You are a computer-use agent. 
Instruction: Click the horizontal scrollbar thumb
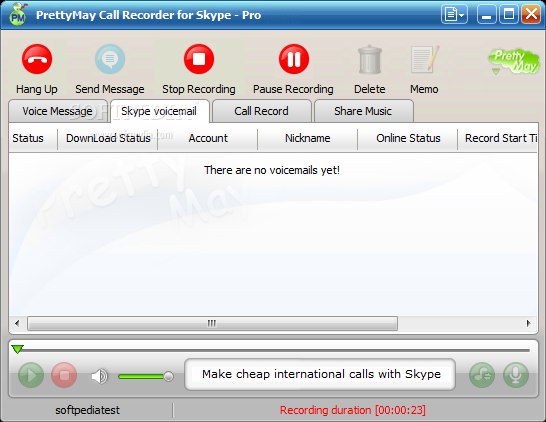212,323
